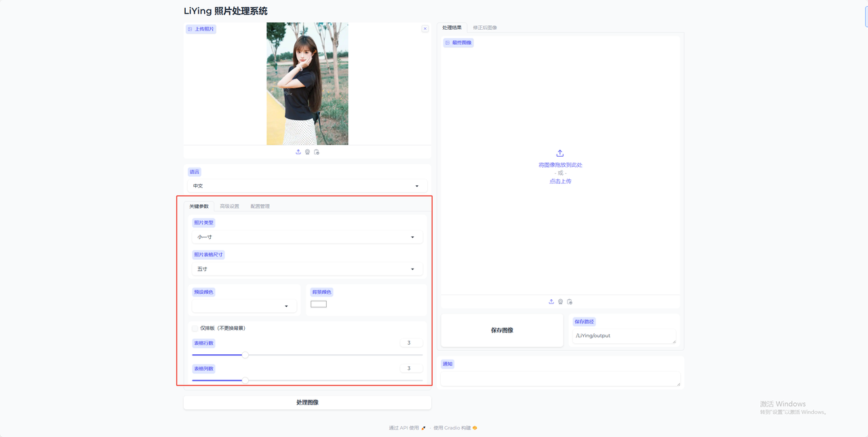Click the 保存图像 button
This screenshot has width=868, height=437.
[x=502, y=330]
